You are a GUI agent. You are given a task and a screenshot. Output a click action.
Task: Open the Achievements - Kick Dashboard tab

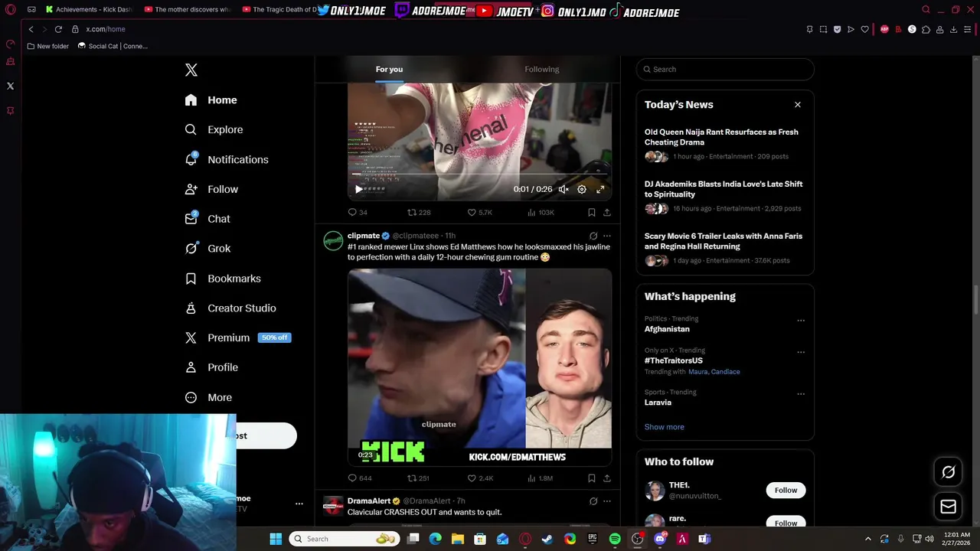point(88,10)
